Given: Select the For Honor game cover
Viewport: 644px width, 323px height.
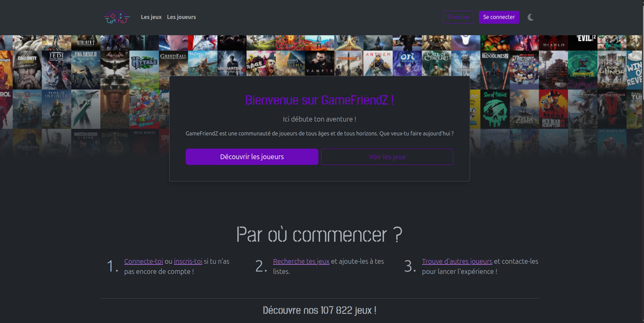Looking at the screenshot, I should tap(612, 70).
